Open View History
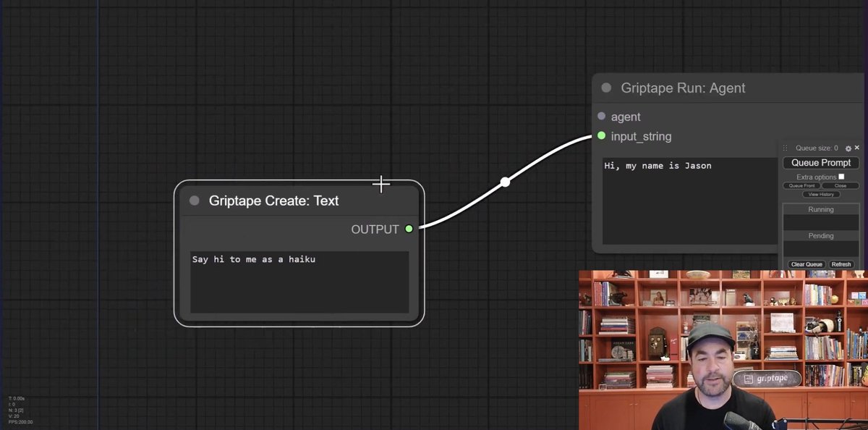The image size is (868, 430). click(x=821, y=194)
